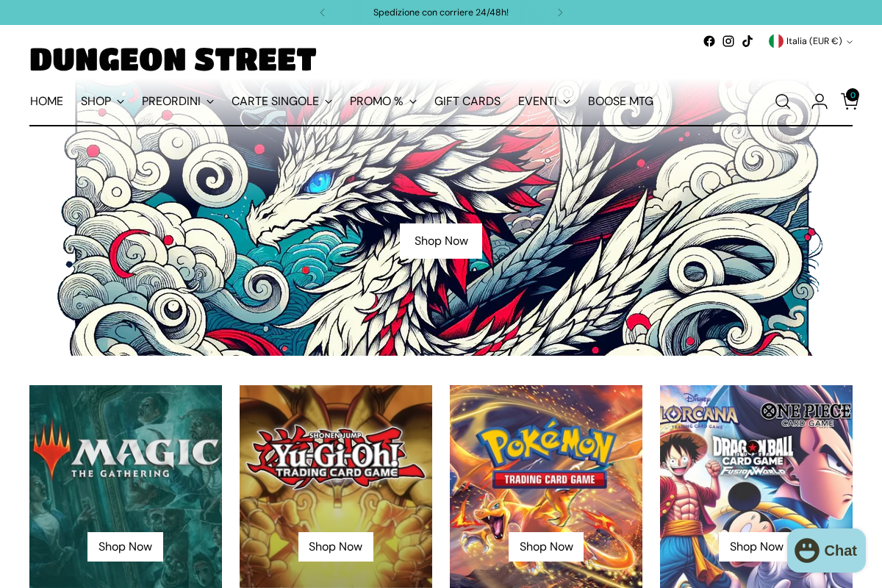
Task: Open the shopping cart icon
Action: coord(849,101)
